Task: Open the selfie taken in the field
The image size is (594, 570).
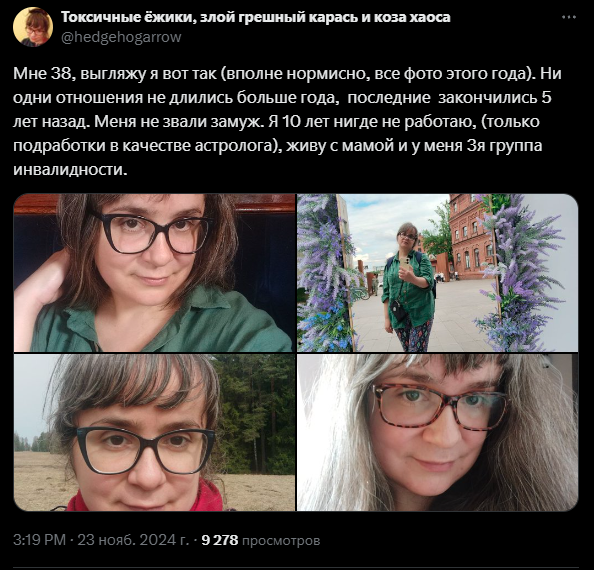Action: point(155,432)
